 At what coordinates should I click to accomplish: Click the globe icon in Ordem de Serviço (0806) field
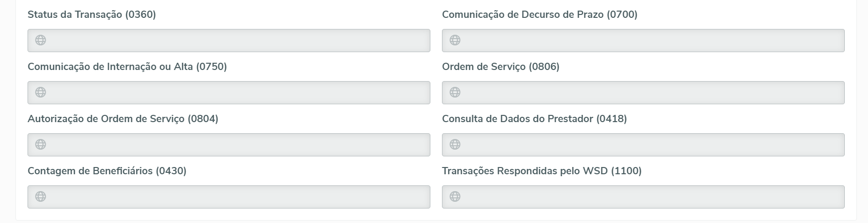tap(455, 92)
